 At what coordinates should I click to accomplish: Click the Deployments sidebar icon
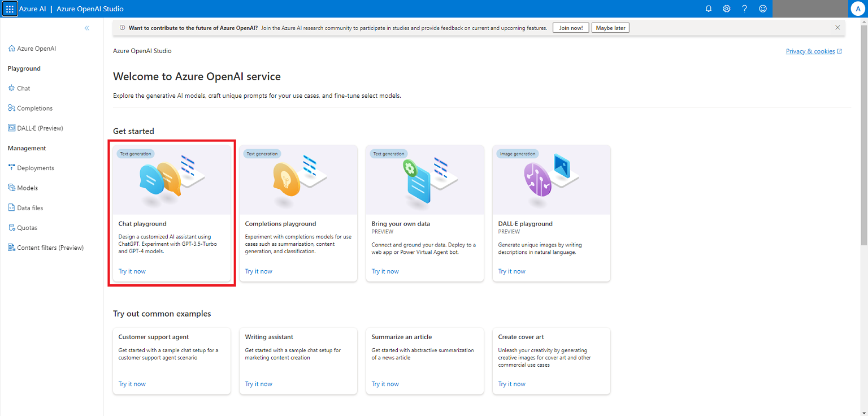point(12,168)
